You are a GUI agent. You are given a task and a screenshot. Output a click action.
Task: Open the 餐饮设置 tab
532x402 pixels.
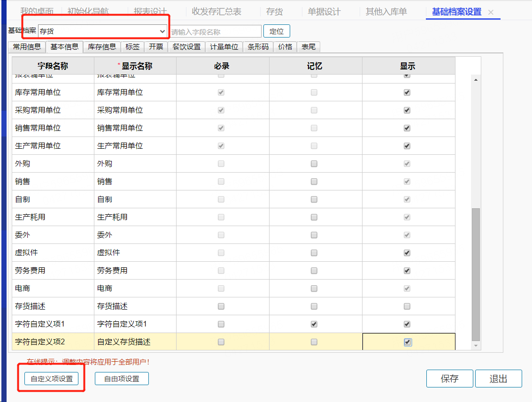coord(186,46)
